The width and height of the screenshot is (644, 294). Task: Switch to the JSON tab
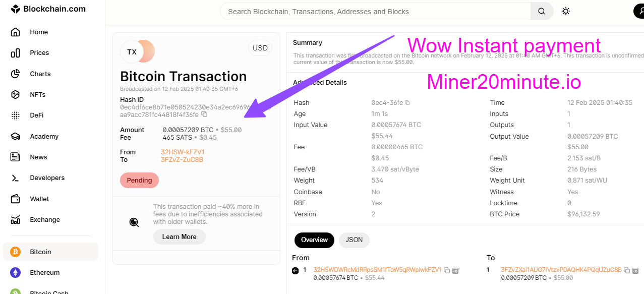click(x=354, y=240)
